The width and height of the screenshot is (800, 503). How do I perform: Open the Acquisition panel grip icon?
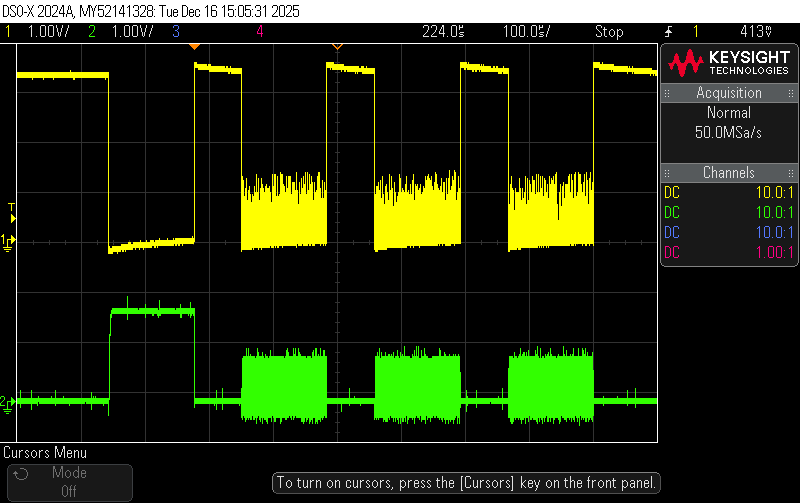(667, 93)
